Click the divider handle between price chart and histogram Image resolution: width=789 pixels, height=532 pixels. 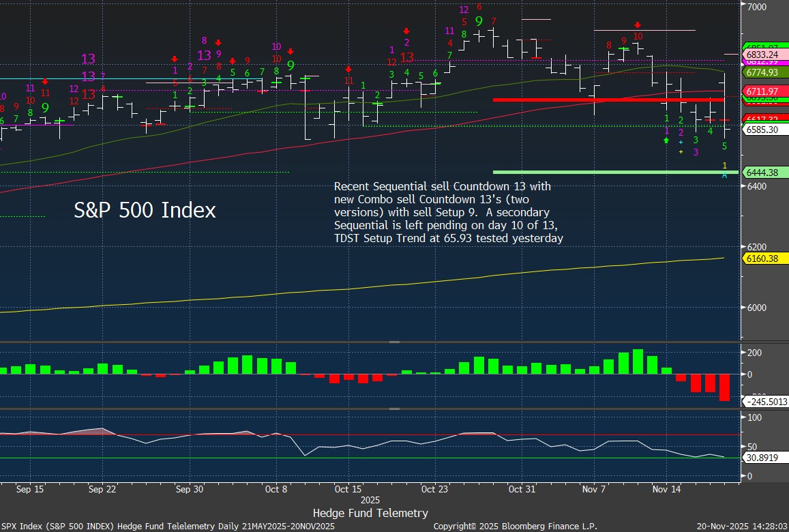pos(394,342)
